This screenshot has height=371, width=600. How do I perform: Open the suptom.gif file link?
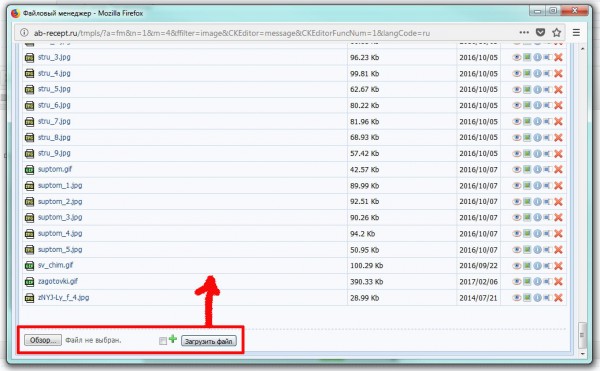pos(55,169)
